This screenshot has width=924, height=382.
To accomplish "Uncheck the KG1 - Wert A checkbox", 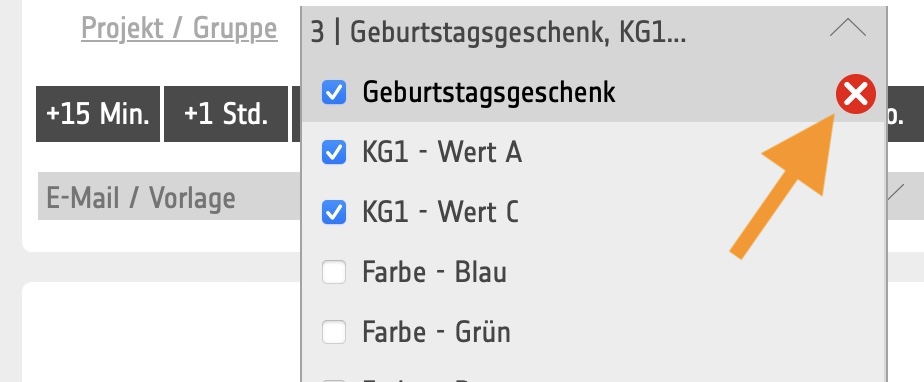I will [334, 153].
